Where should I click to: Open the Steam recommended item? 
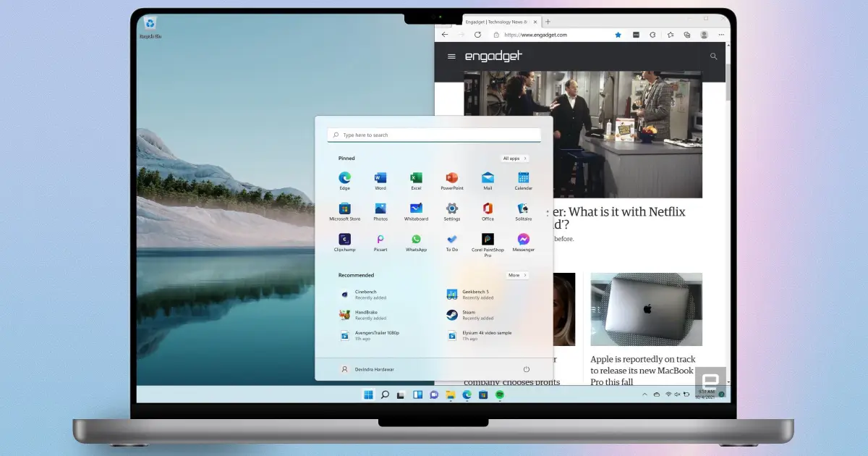(470, 315)
